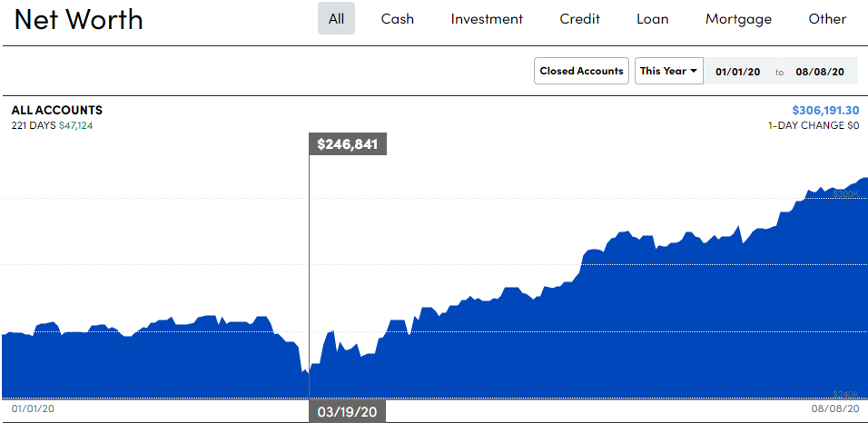Click the start date field 01/01/20
Image resolution: width=868 pixels, height=423 pixels.
(737, 71)
